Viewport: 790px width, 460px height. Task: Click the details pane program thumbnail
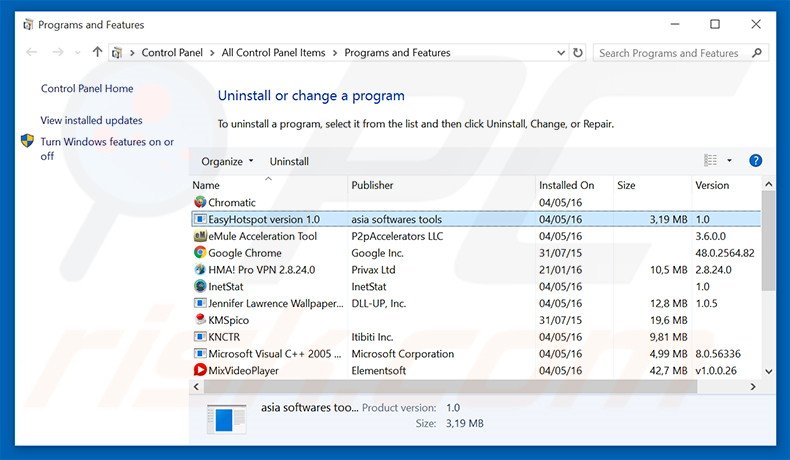[x=226, y=419]
